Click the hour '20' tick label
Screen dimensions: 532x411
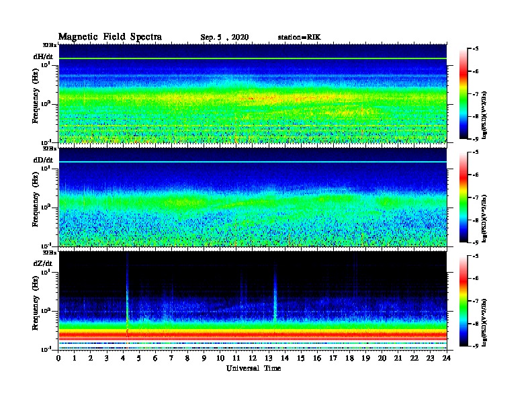[x=382, y=358]
